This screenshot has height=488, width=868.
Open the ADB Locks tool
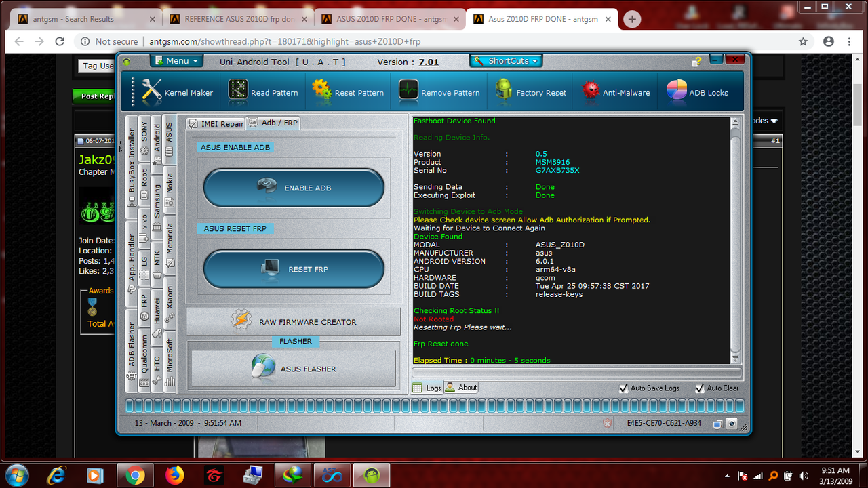coord(697,92)
